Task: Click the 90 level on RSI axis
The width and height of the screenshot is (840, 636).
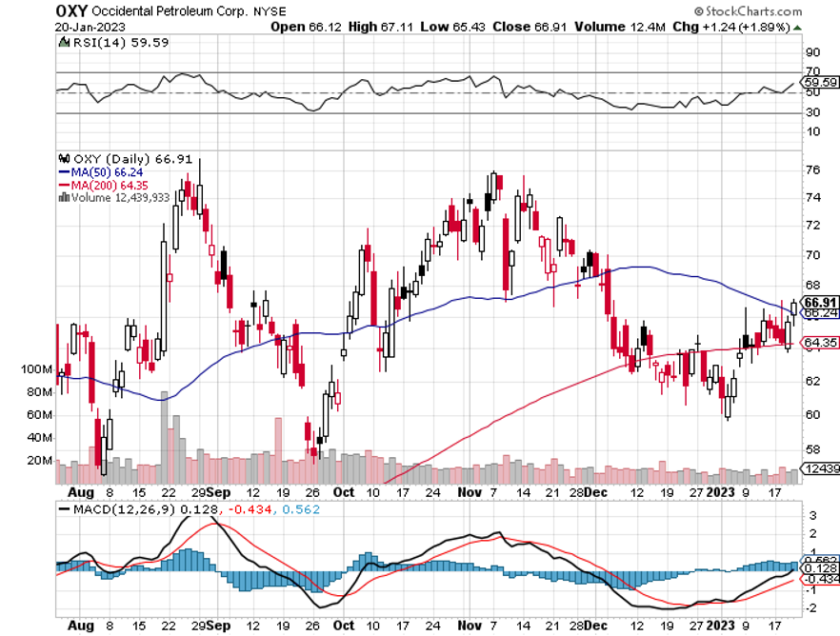Action: tap(812, 52)
